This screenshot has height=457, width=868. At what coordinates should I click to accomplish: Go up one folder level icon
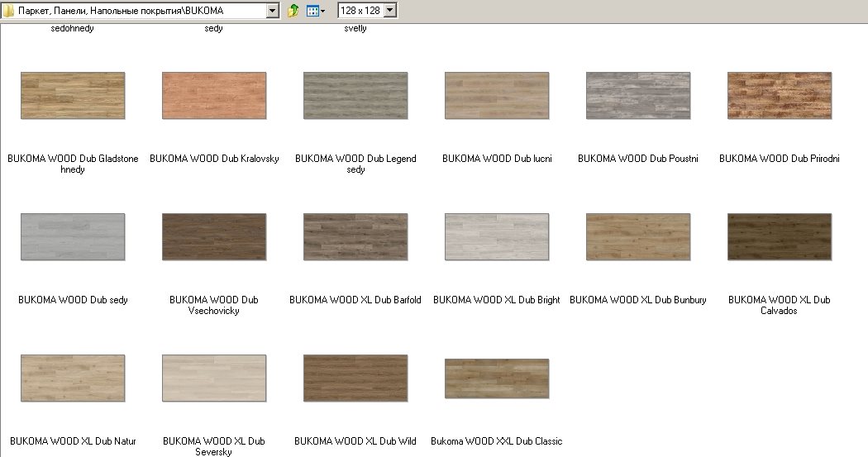pyautogui.click(x=293, y=11)
